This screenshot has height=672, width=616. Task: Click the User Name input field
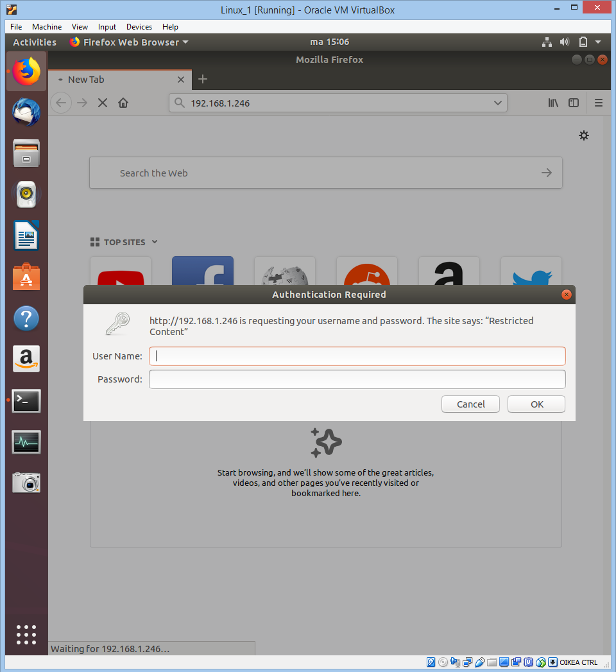357,356
